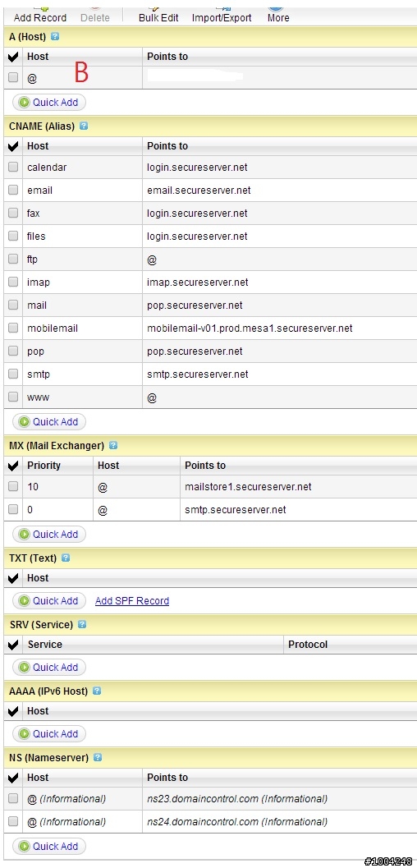Check the box for the calendar CNAME record

tap(13, 167)
